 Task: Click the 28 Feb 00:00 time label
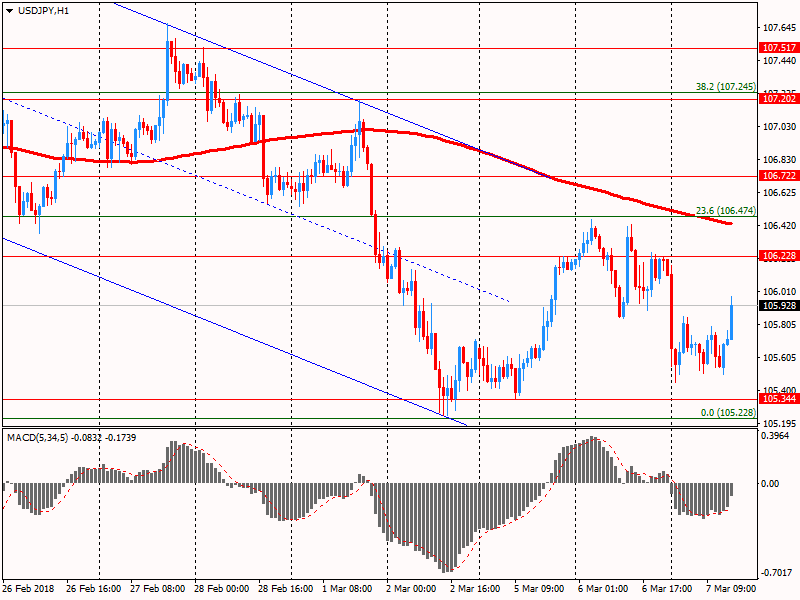pyautogui.click(x=221, y=589)
